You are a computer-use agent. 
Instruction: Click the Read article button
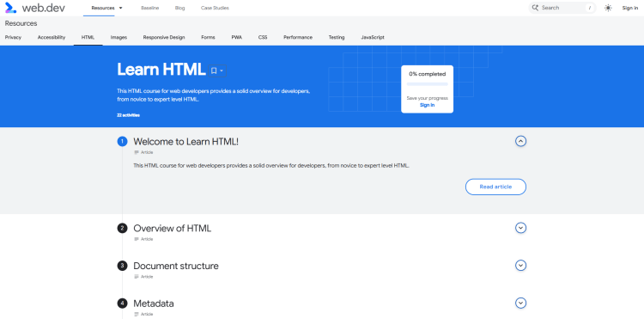click(495, 187)
